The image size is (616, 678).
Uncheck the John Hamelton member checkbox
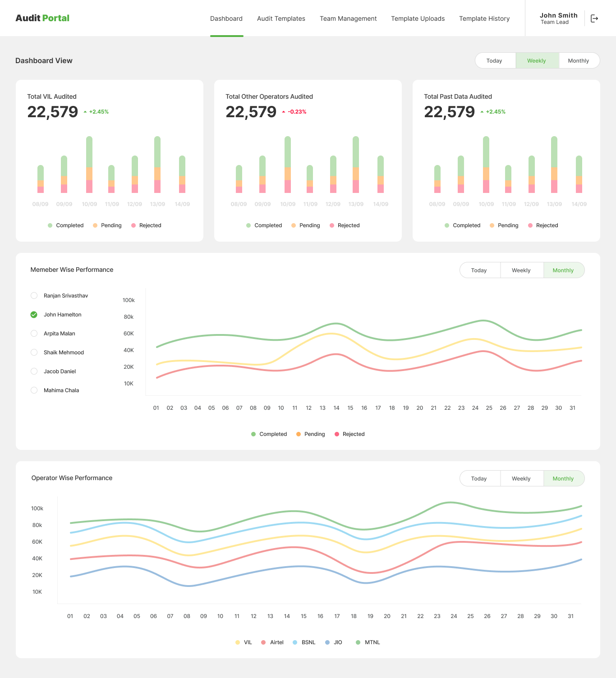34,315
